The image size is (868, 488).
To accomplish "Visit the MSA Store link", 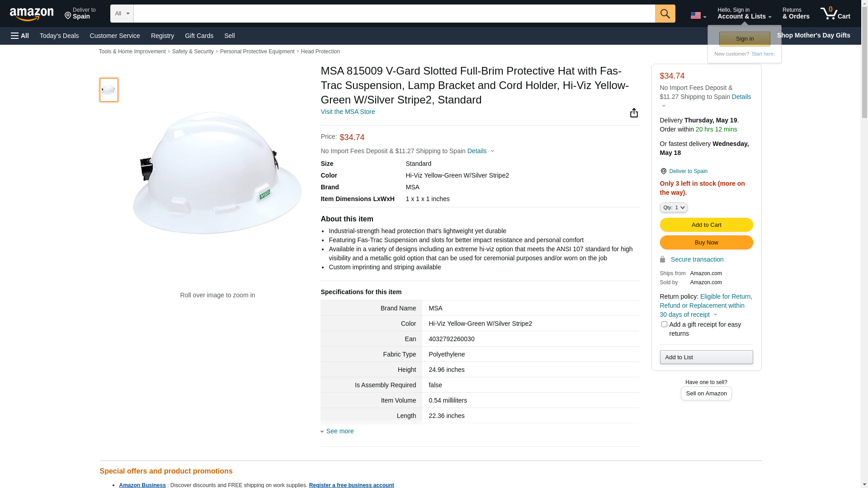I will pyautogui.click(x=348, y=112).
